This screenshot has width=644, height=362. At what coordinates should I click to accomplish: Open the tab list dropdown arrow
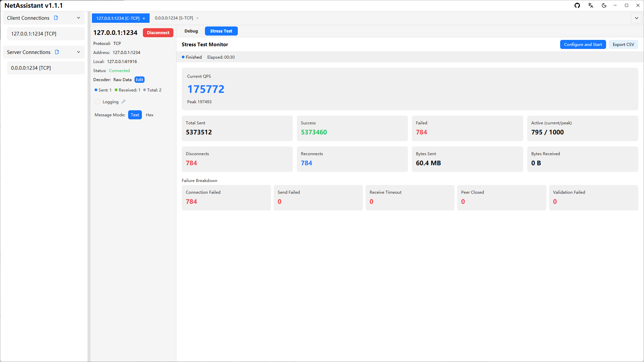[637, 18]
